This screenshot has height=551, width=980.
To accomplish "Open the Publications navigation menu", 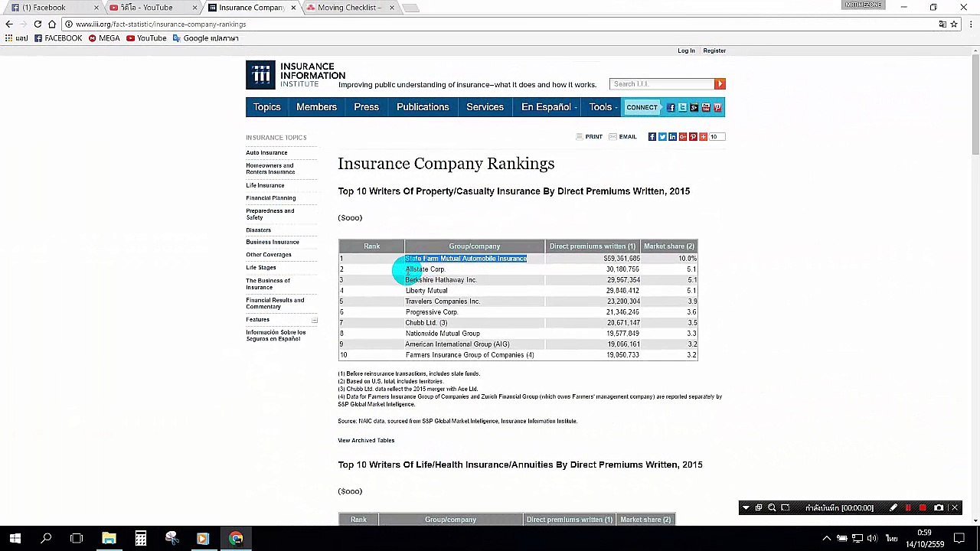I will pos(423,107).
